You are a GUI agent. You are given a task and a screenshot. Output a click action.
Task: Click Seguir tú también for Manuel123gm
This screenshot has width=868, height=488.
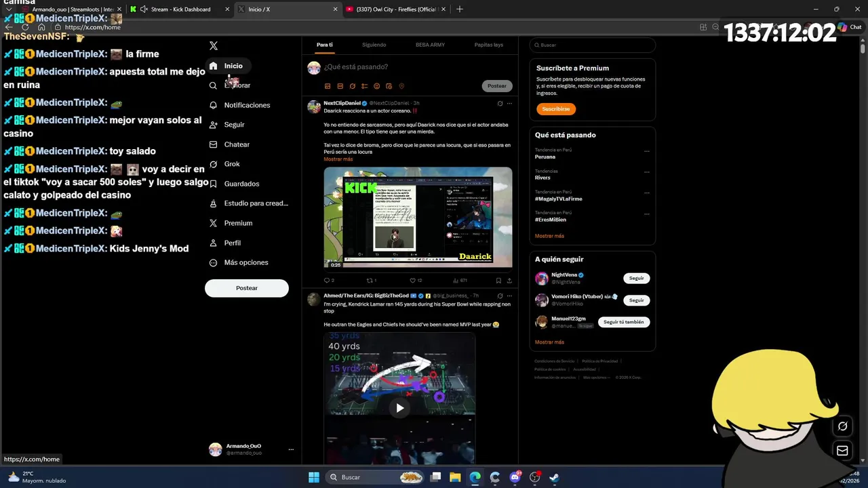point(624,322)
